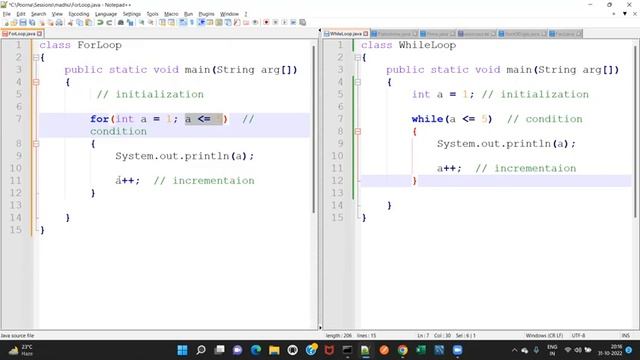
Task: Open the Settings menu
Action: (132, 14)
